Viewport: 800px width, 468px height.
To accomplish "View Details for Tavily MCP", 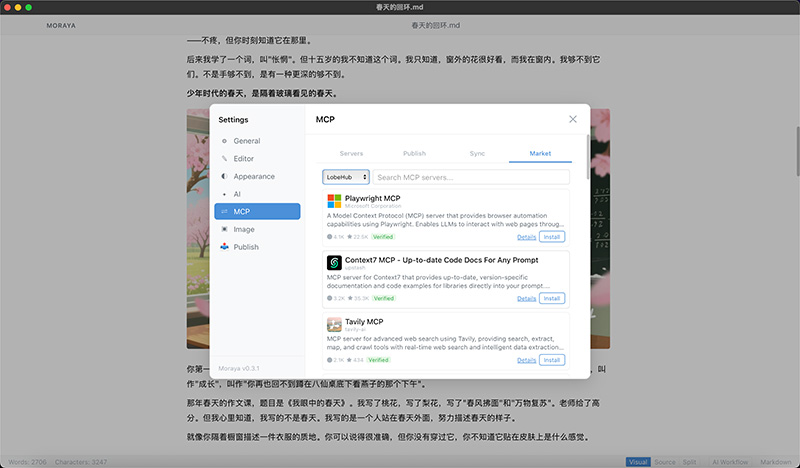I will click(526, 360).
